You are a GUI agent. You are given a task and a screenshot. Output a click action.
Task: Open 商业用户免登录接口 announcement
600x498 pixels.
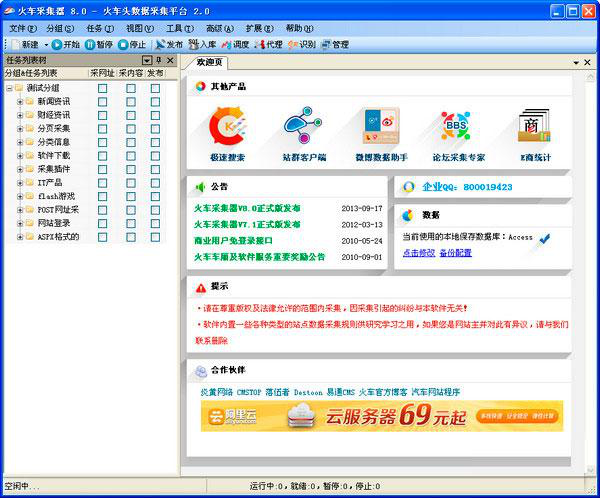coord(233,241)
